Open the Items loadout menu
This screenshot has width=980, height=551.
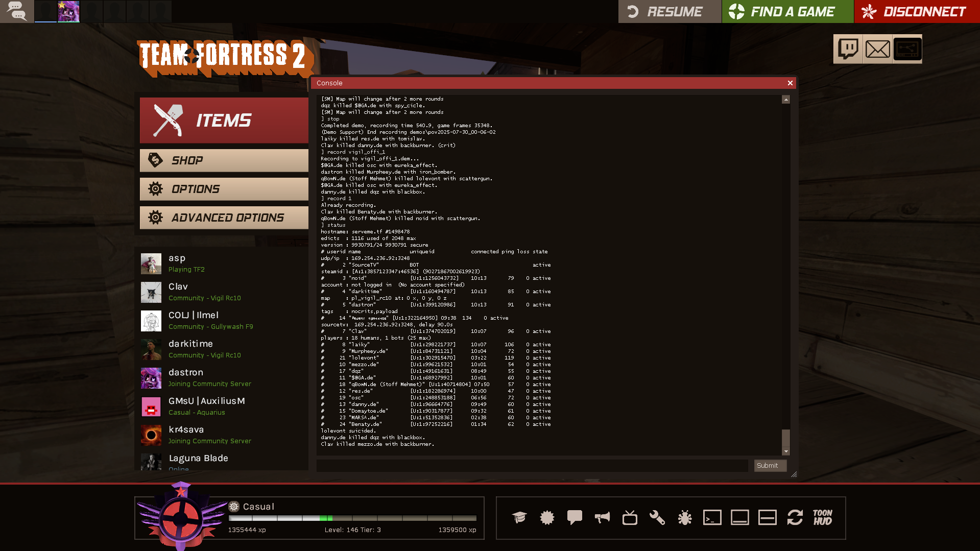(224, 121)
